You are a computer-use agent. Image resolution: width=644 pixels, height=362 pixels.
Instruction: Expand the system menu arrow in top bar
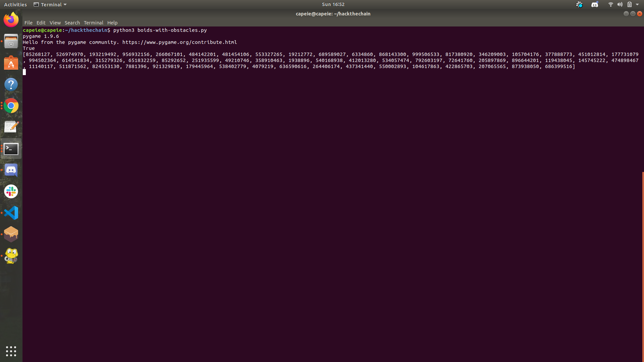tap(637, 5)
